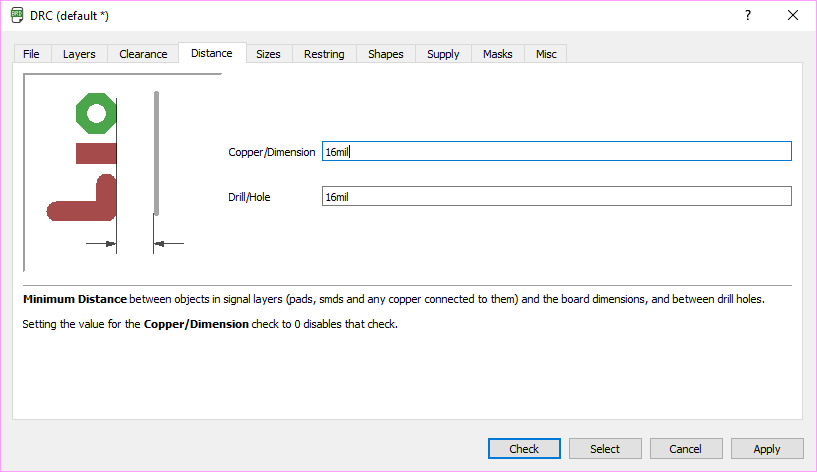Click the DRC board icon in title bar

pos(17,15)
